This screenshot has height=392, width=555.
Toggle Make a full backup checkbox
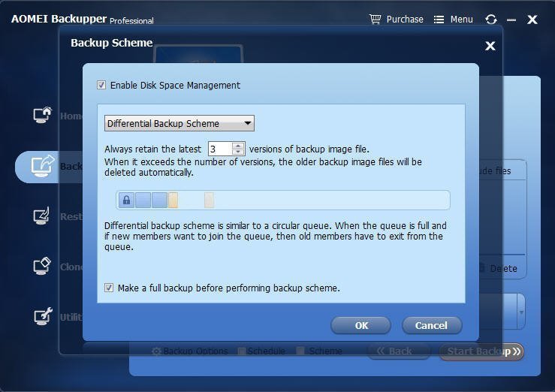[109, 288]
